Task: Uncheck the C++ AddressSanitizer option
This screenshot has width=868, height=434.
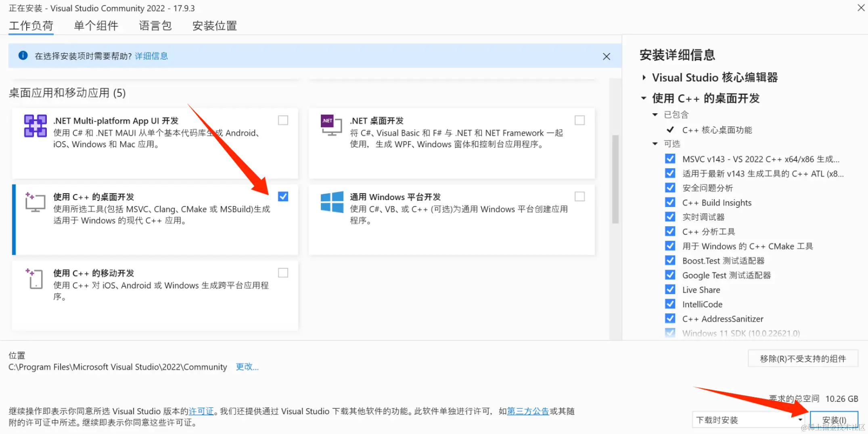Action: point(670,318)
